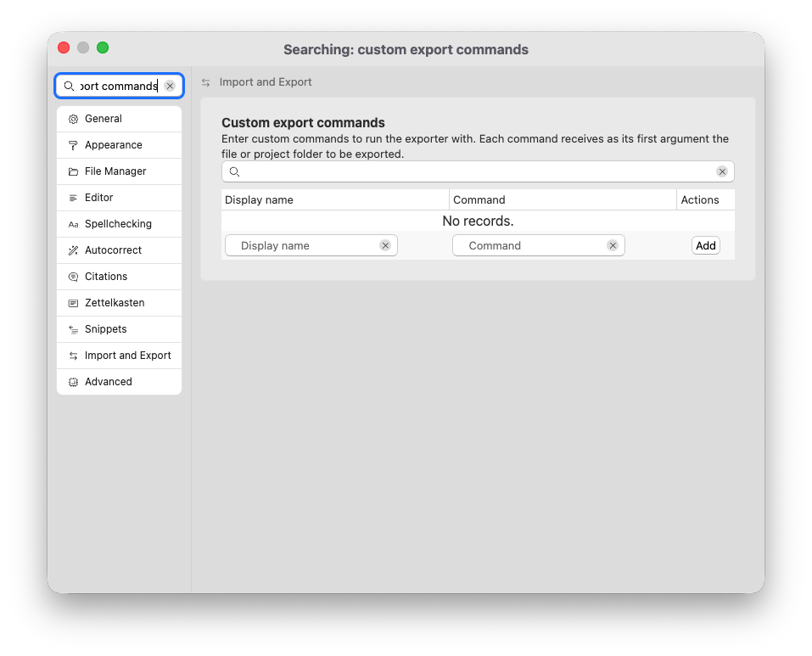Clear the Display name input field

tap(385, 245)
